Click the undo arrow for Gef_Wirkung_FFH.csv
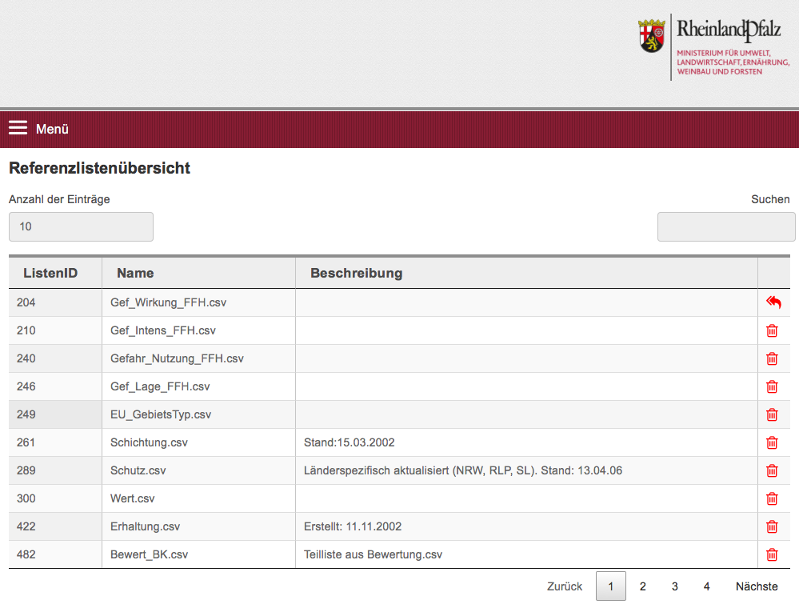This screenshot has height=608, width=799. tap(773, 303)
